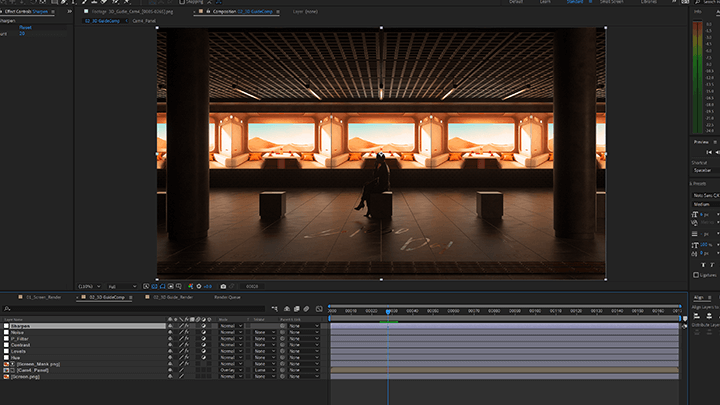Click the faux bold T button
This screenshot has width=720, height=405.
coord(703,265)
